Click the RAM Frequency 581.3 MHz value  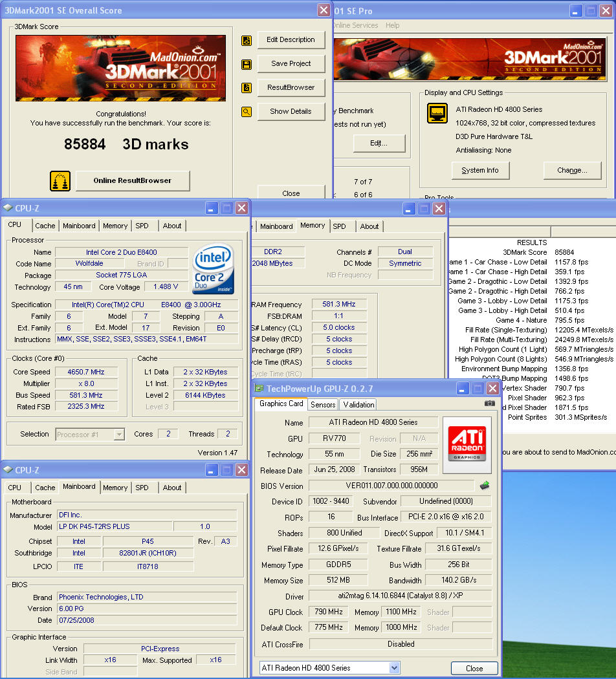(339, 304)
